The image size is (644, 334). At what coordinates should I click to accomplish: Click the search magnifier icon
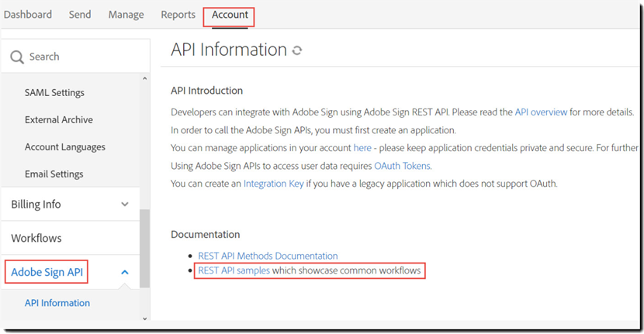tap(17, 57)
